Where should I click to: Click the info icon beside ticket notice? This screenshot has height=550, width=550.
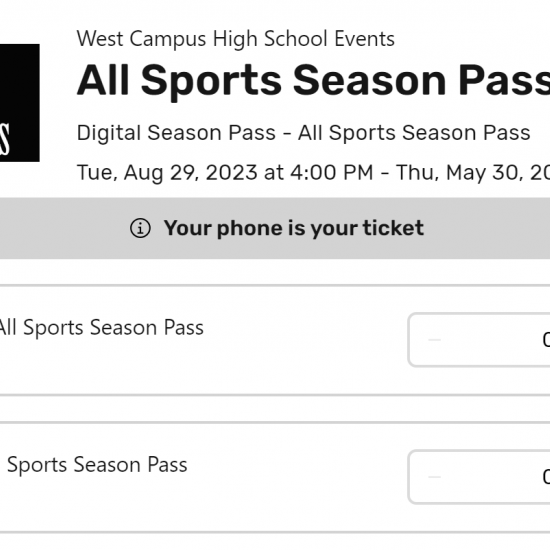140,228
